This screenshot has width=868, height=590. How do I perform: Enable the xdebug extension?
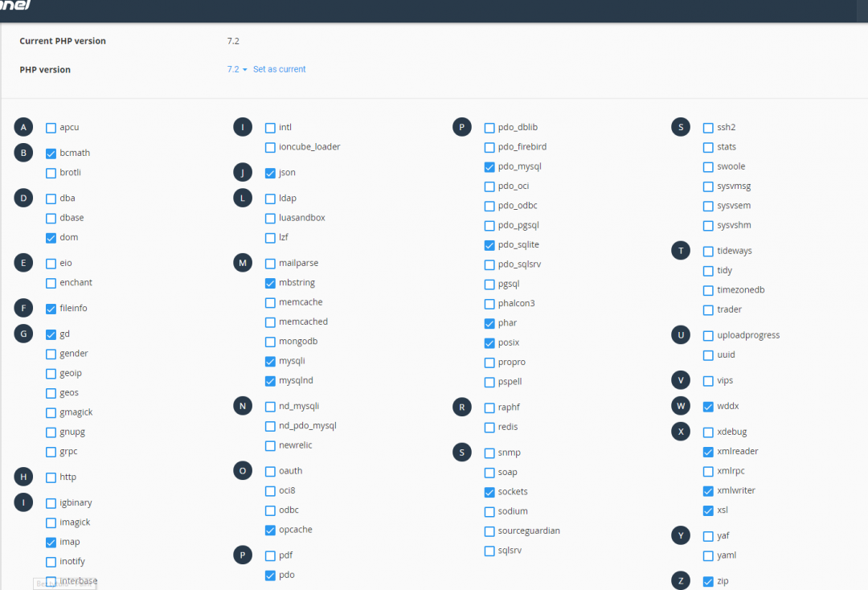coord(708,432)
